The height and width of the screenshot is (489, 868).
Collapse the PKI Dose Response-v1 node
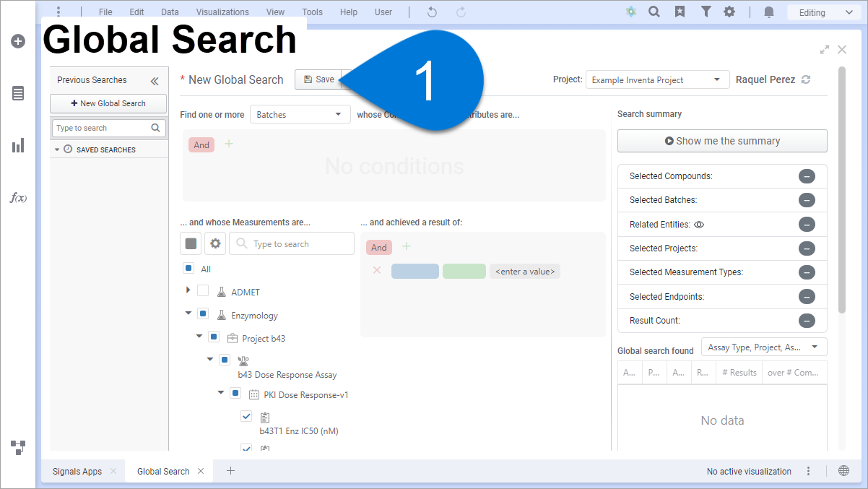pyautogui.click(x=221, y=394)
